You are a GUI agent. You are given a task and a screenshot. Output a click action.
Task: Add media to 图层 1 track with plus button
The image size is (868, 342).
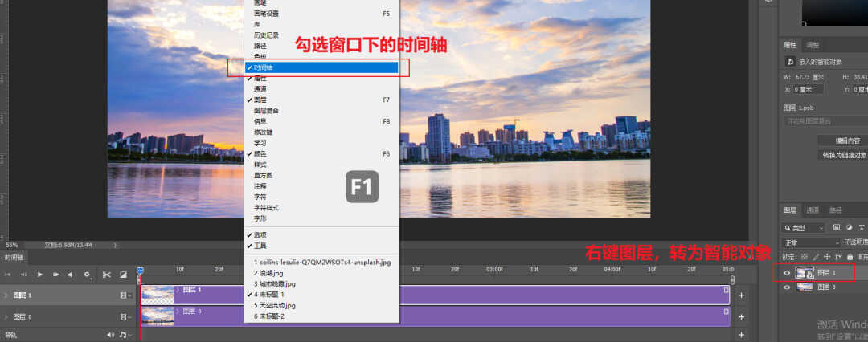click(x=741, y=295)
